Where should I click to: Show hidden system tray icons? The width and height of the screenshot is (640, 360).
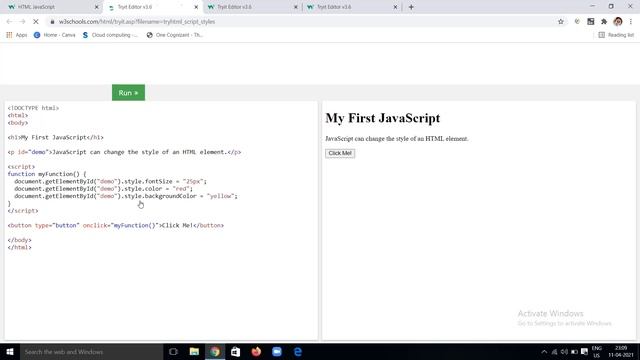click(544, 352)
